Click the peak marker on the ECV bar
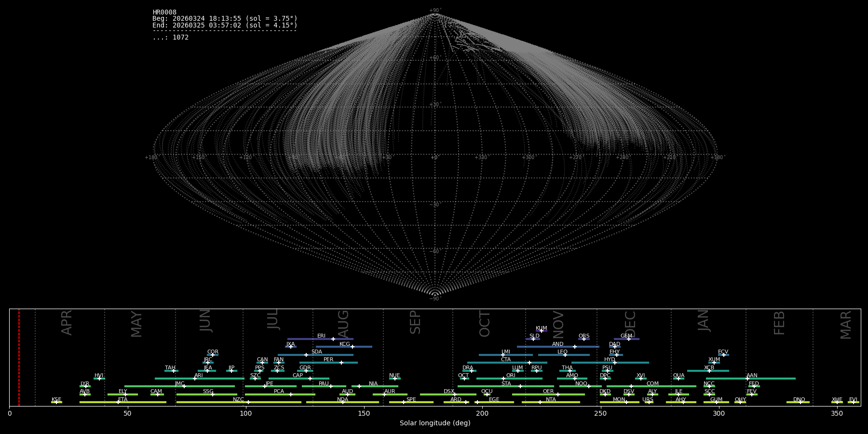Image resolution: width=868 pixels, height=434 pixels. click(x=723, y=355)
